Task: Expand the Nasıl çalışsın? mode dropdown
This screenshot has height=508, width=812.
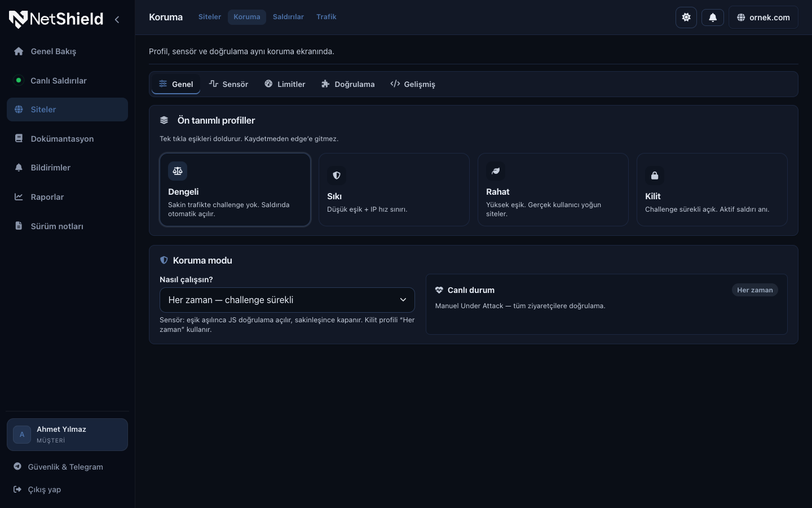Action: 287,300
